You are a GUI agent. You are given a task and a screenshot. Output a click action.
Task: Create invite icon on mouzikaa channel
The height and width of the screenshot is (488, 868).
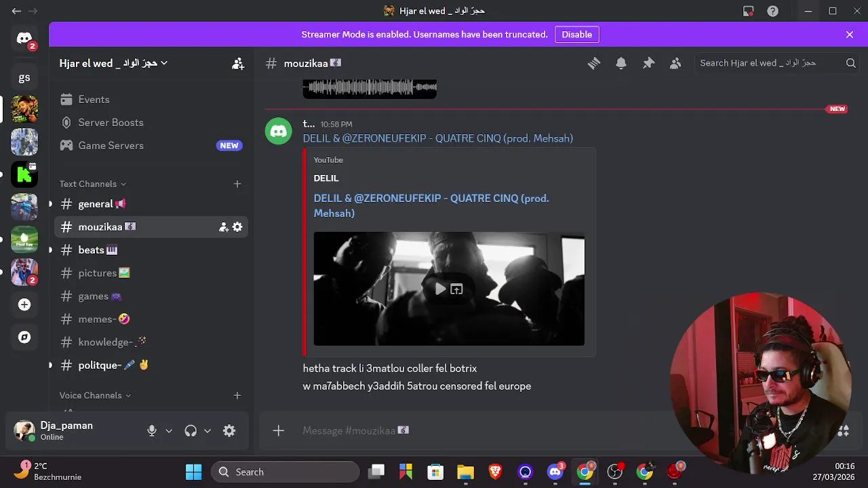[x=224, y=227]
